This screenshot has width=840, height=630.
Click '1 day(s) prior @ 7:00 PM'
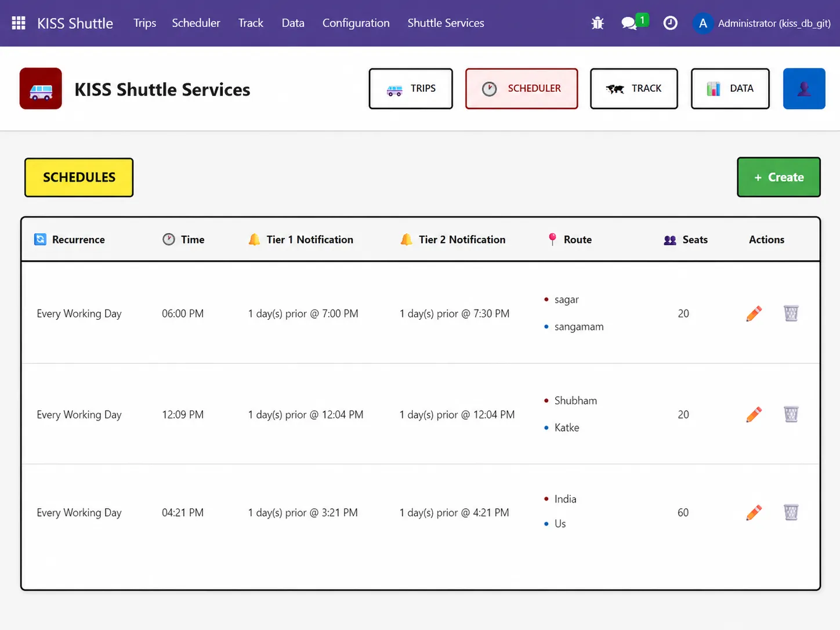pos(303,313)
